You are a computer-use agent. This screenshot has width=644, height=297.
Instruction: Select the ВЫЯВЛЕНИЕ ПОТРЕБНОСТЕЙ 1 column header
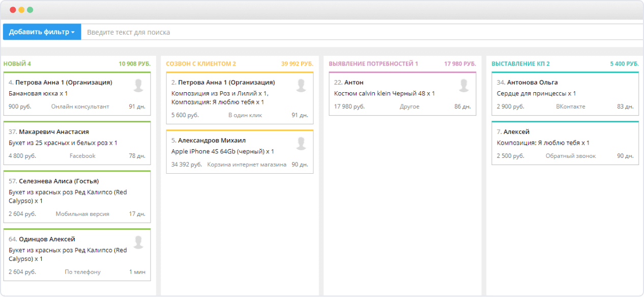click(x=373, y=64)
